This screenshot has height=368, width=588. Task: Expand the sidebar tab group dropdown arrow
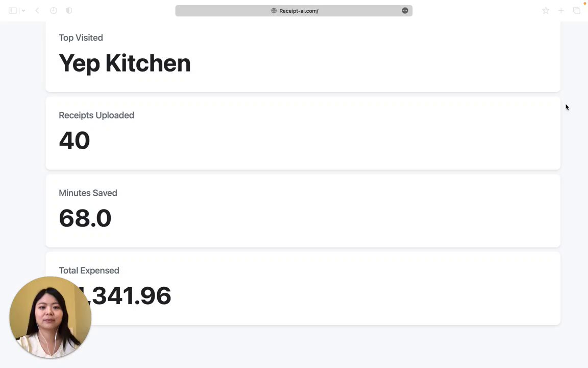pos(23,11)
